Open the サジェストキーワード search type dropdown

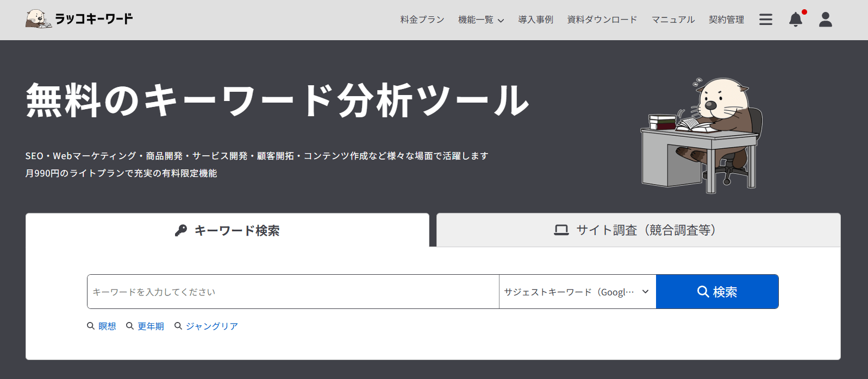point(577,292)
